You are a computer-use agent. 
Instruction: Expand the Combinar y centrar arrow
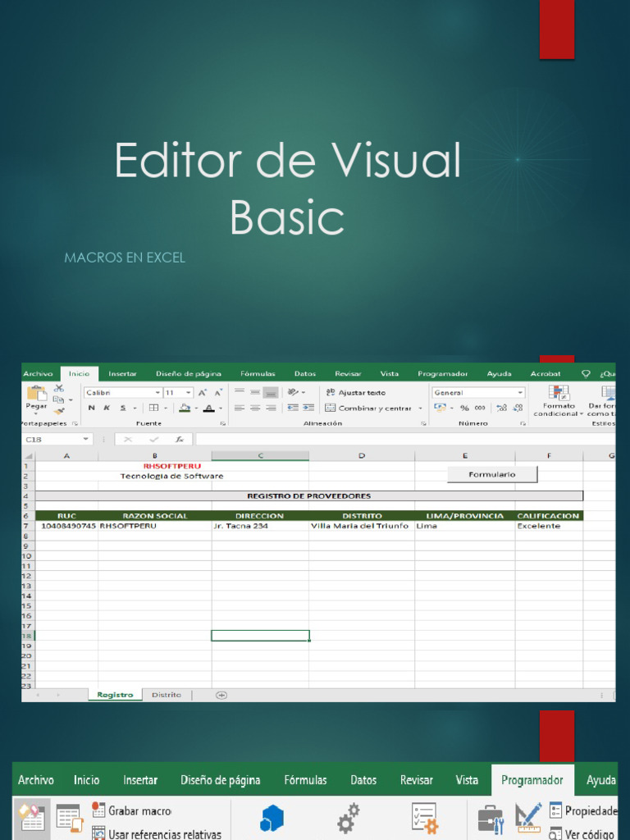click(421, 409)
